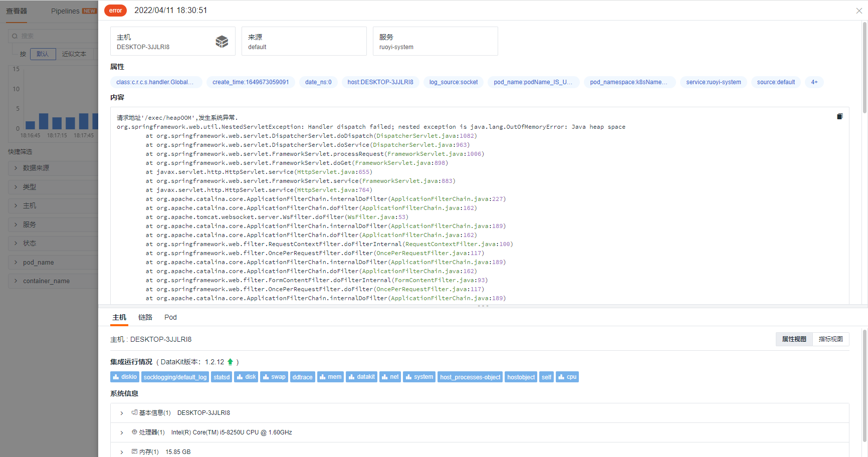Image resolution: width=868 pixels, height=457 pixels.
Task: Close the log detail panel
Action: point(859,11)
